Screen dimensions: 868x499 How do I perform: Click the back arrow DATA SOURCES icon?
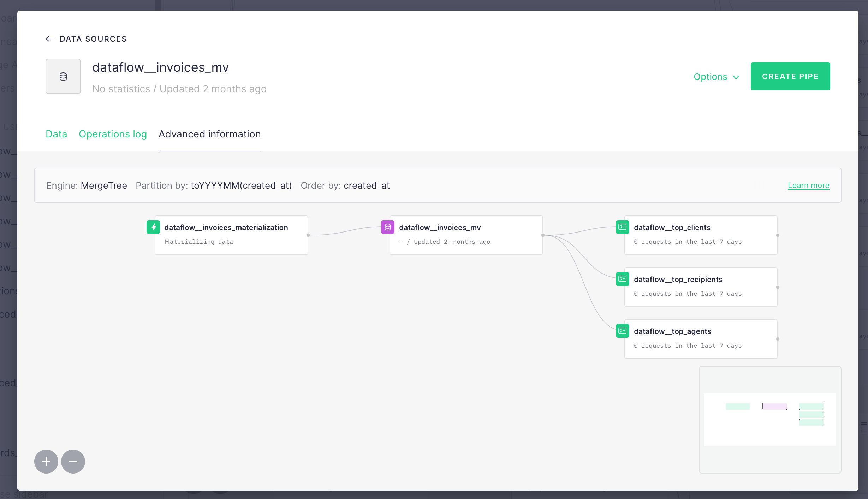[x=49, y=38]
